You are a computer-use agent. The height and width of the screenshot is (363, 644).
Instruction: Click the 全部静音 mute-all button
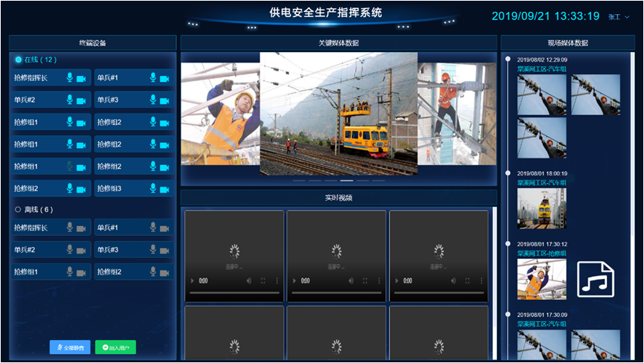point(70,347)
